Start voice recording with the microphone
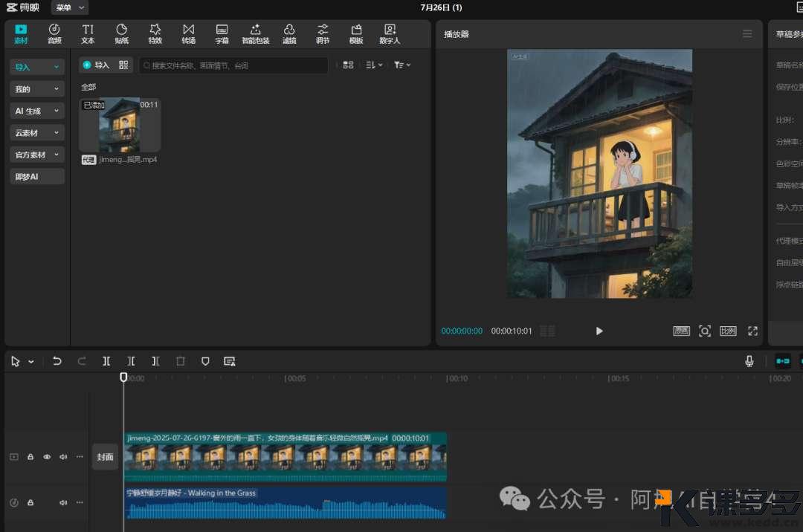The image size is (803, 532). pos(749,361)
